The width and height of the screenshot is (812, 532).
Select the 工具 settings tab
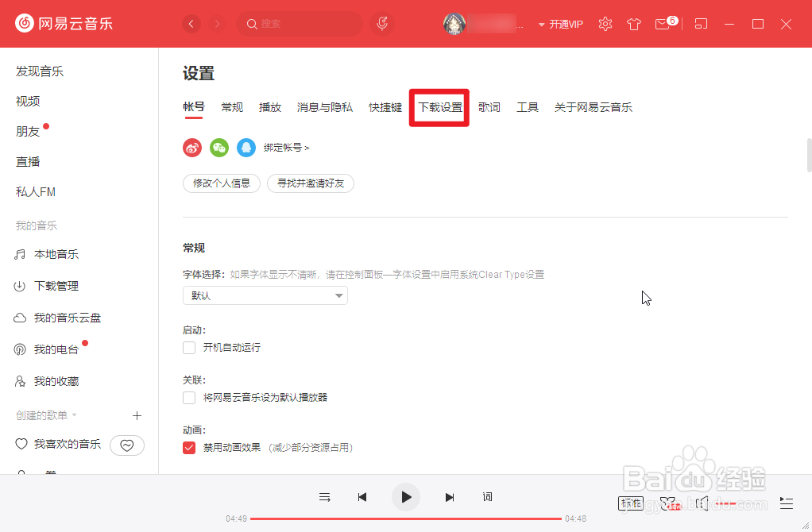tap(528, 107)
